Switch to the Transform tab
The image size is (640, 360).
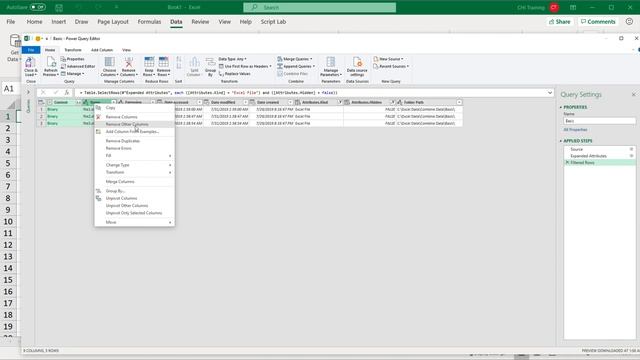point(73,50)
